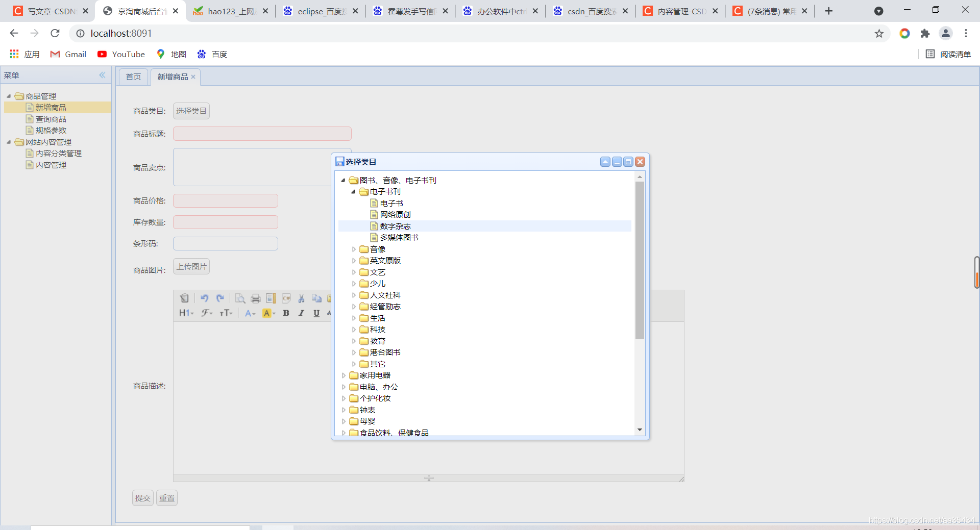Collapse 商品管理 menu tree node
Image resolution: width=980 pixels, height=530 pixels.
coord(9,96)
